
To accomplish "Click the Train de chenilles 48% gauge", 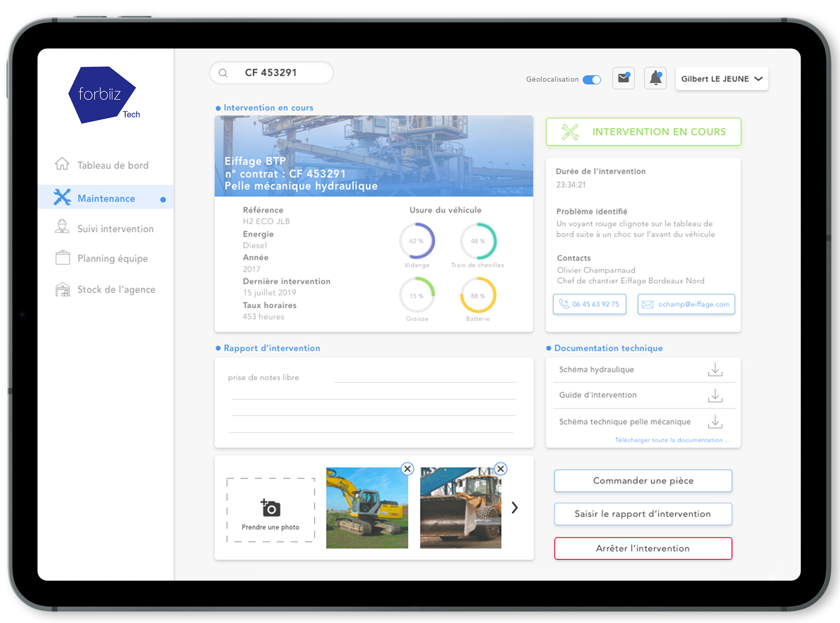I will coord(478,241).
